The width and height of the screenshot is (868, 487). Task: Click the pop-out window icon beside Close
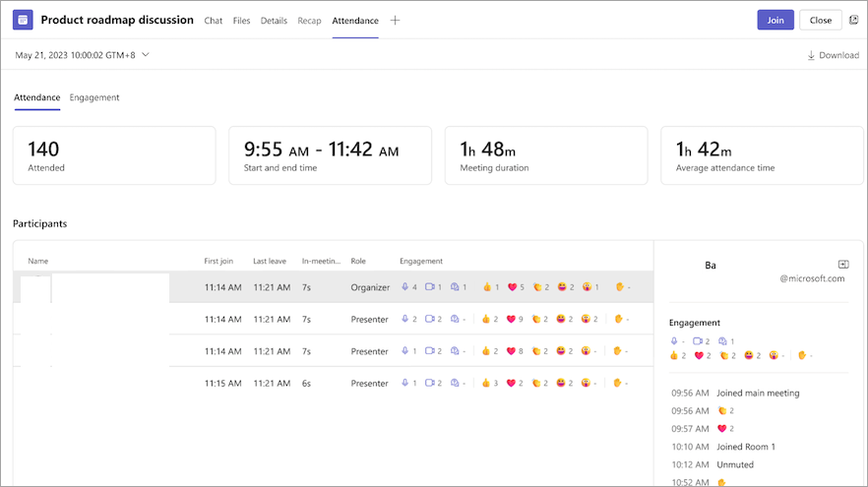coord(853,20)
